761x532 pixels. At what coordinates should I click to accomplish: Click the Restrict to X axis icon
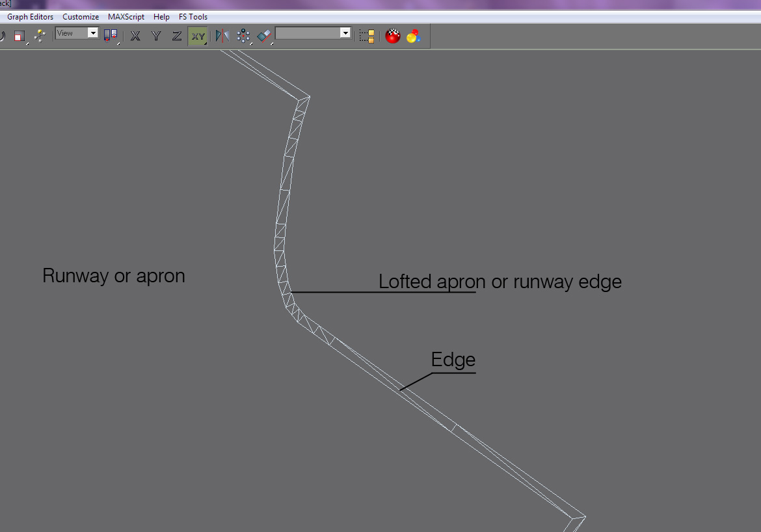[135, 36]
